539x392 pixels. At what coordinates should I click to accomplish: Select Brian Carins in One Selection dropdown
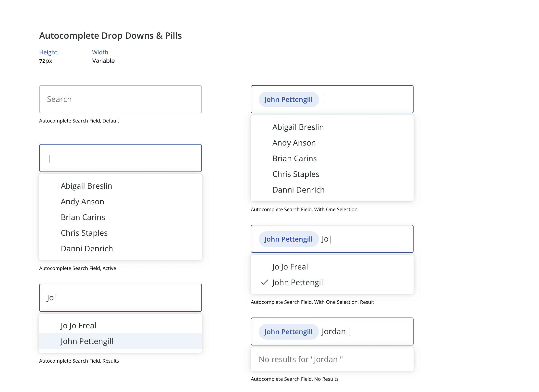[x=294, y=159]
